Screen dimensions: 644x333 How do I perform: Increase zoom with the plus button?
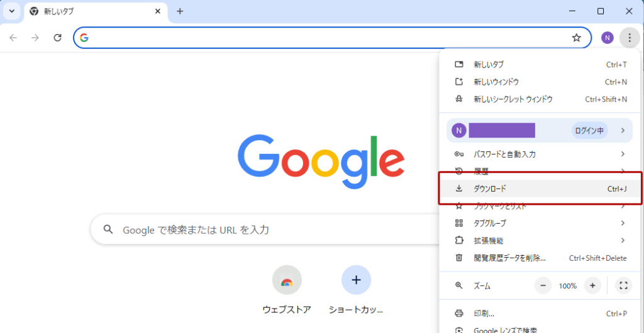[592, 285]
